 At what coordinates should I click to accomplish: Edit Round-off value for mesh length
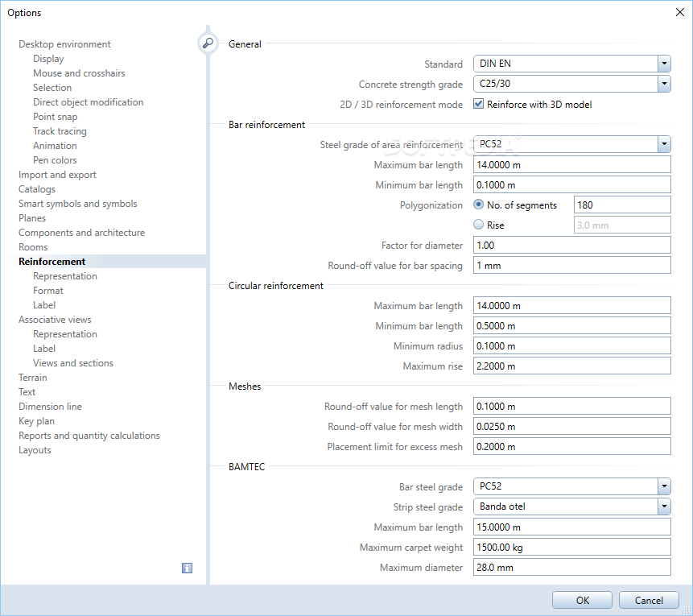[x=572, y=406]
